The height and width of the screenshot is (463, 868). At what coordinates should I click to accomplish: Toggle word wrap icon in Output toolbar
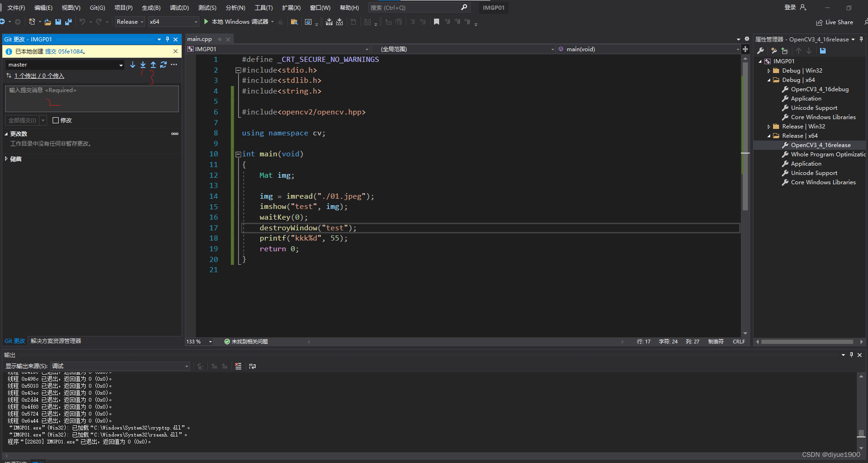coord(252,366)
